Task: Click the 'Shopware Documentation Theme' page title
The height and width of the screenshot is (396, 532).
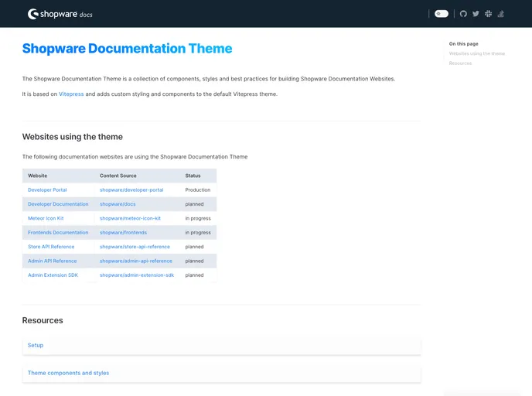Action: (128, 49)
